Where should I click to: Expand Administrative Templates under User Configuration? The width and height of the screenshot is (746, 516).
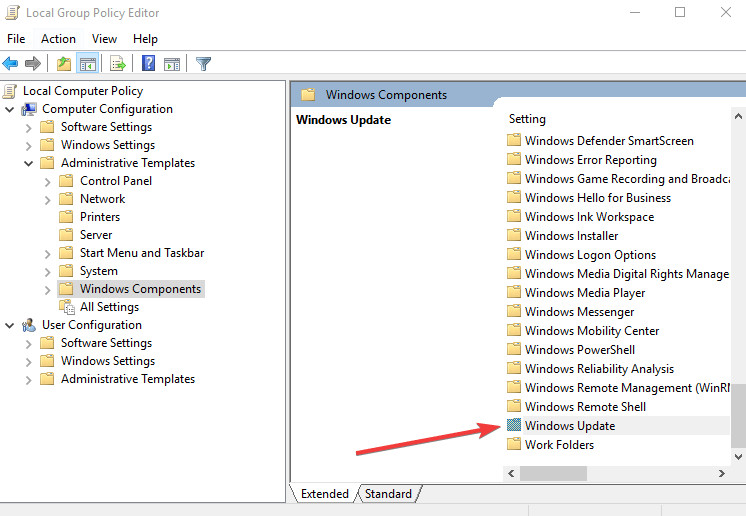click(29, 380)
